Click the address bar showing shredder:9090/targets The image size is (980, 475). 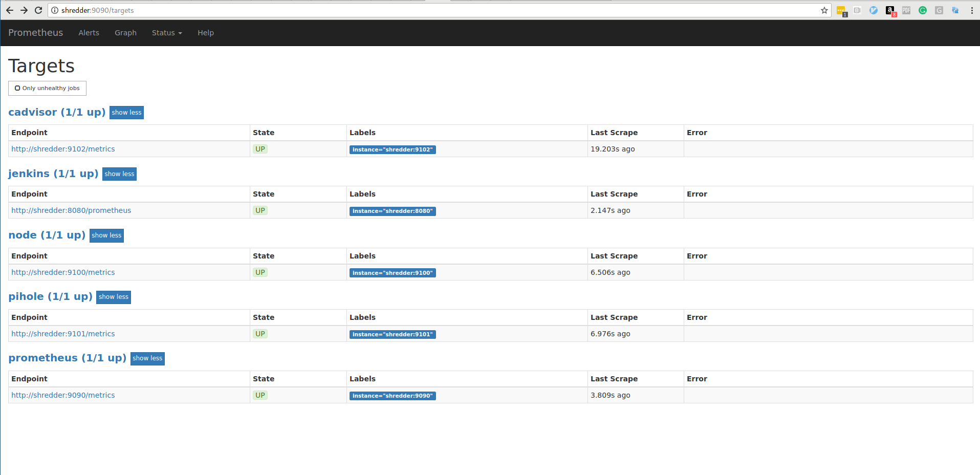440,10
